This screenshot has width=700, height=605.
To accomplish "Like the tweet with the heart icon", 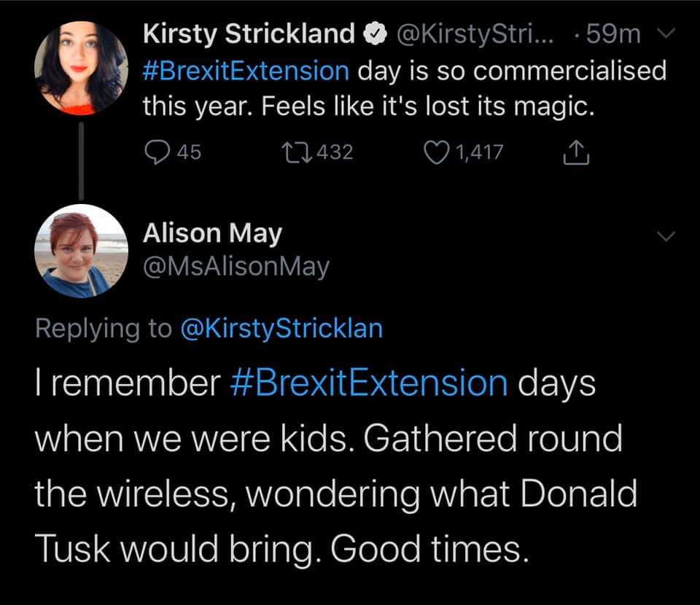I will (435, 152).
